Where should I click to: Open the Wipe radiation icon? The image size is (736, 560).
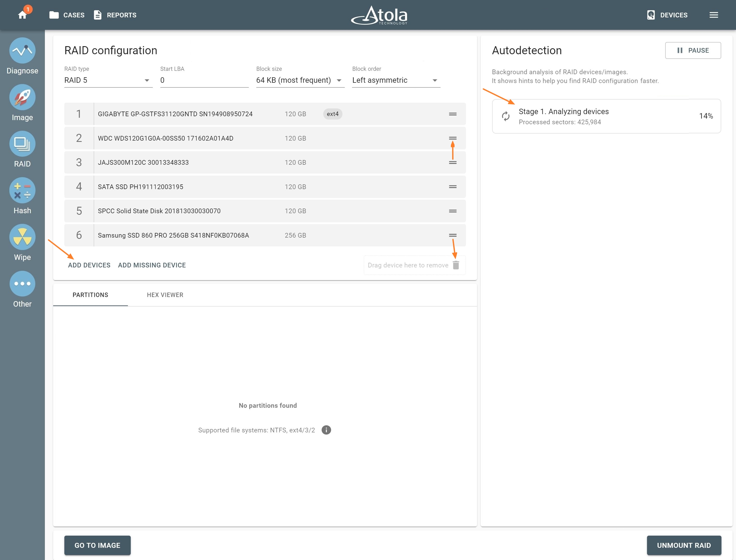[x=22, y=237]
